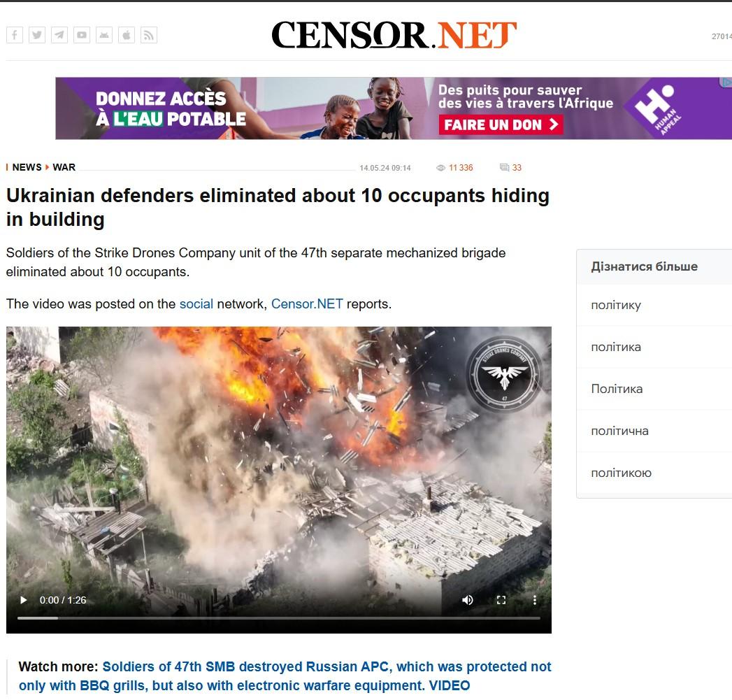Play the embedded video
Screen dimensions: 732x700
(23, 600)
